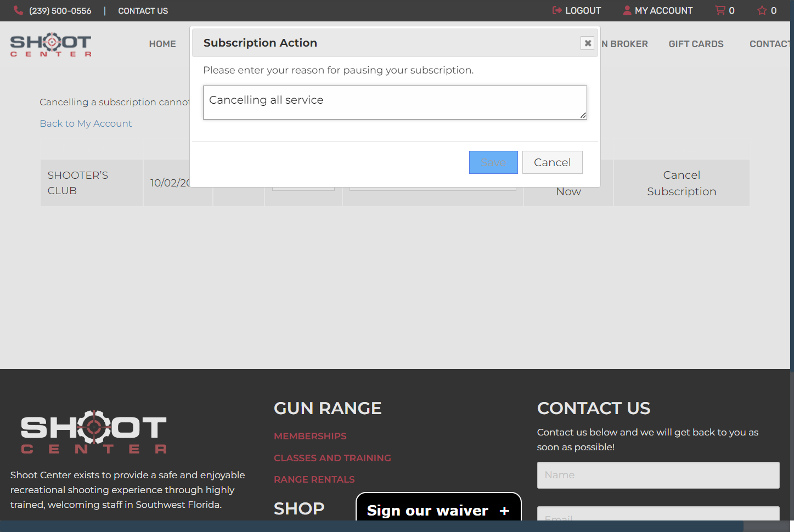Viewport: 794px width, 532px height.
Task: Click the My Account person icon
Action: 627,10
